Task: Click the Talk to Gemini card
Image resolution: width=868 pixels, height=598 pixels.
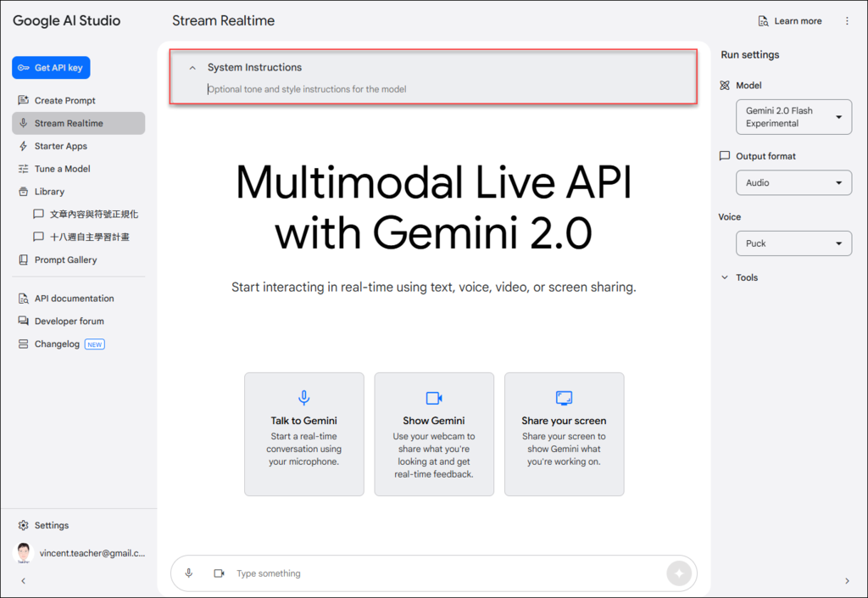Action: click(304, 434)
